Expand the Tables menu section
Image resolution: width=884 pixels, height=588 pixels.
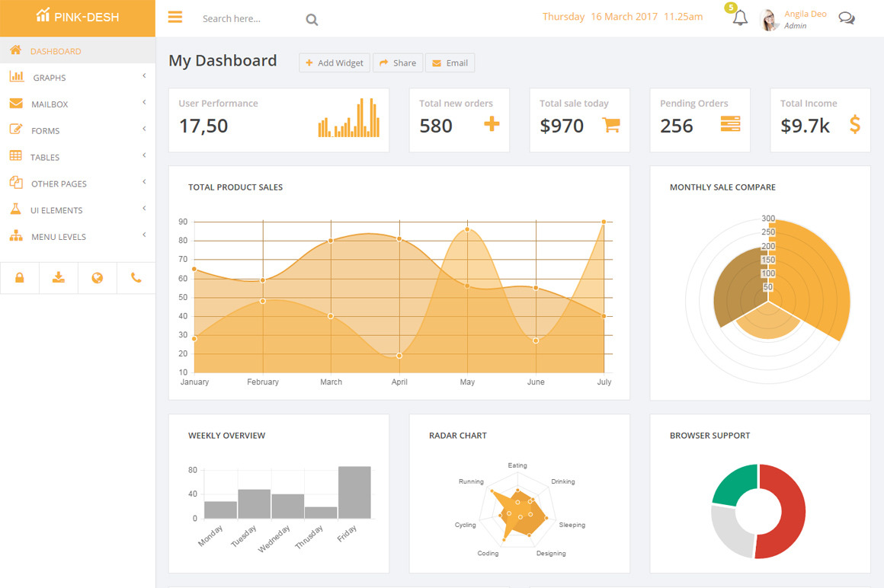click(45, 157)
